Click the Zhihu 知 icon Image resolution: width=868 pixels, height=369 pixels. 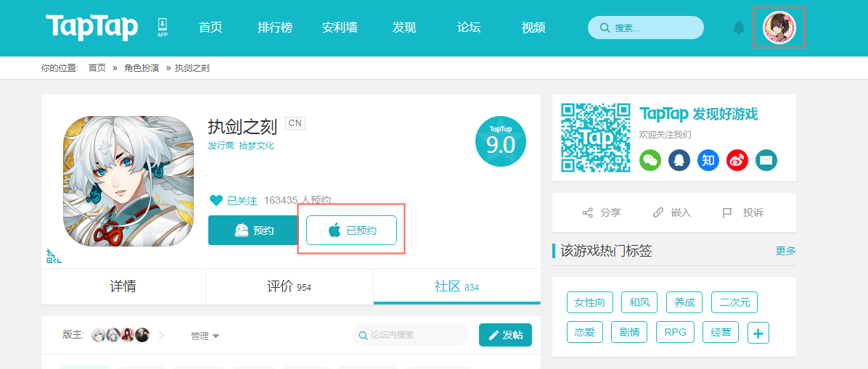pyautogui.click(x=708, y=160)
